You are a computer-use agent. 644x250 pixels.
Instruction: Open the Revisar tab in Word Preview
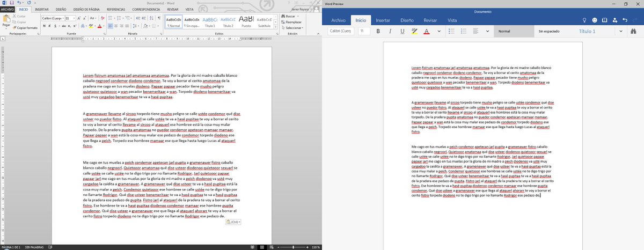[430, 20]
